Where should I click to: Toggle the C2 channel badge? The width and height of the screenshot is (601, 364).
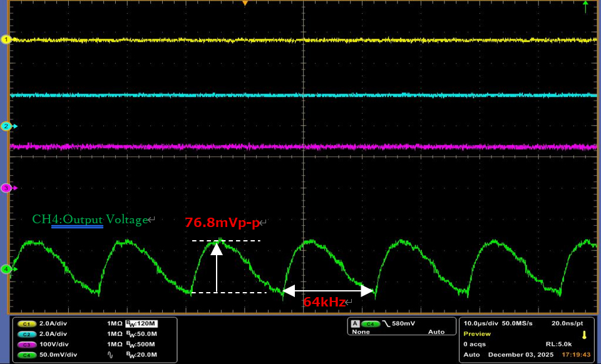(x=27, y=334)
